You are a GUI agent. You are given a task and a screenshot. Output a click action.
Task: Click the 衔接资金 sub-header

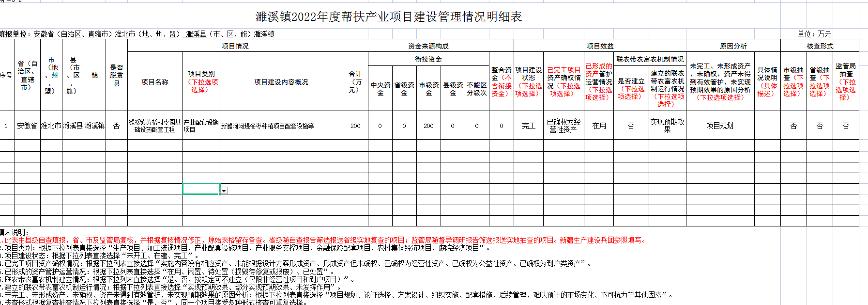point(428,59)
